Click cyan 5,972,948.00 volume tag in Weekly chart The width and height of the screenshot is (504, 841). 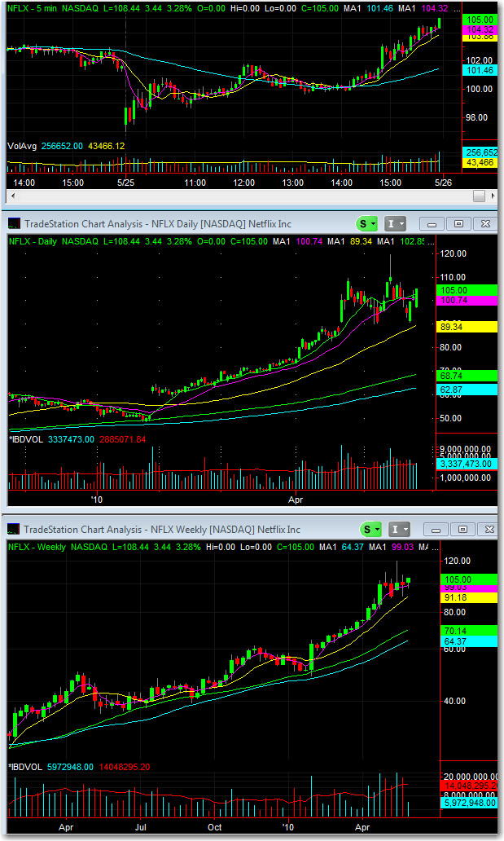(x=470, y=803)
